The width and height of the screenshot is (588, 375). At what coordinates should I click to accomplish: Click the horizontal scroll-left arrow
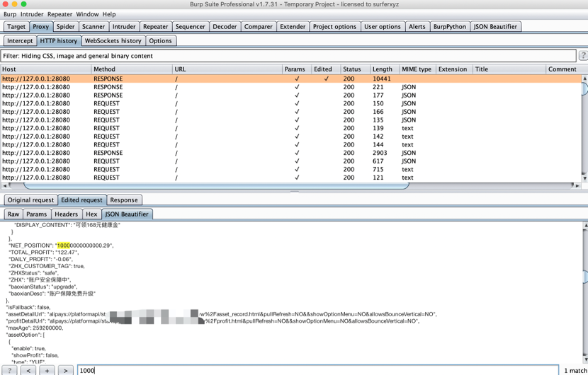point(4,185)
